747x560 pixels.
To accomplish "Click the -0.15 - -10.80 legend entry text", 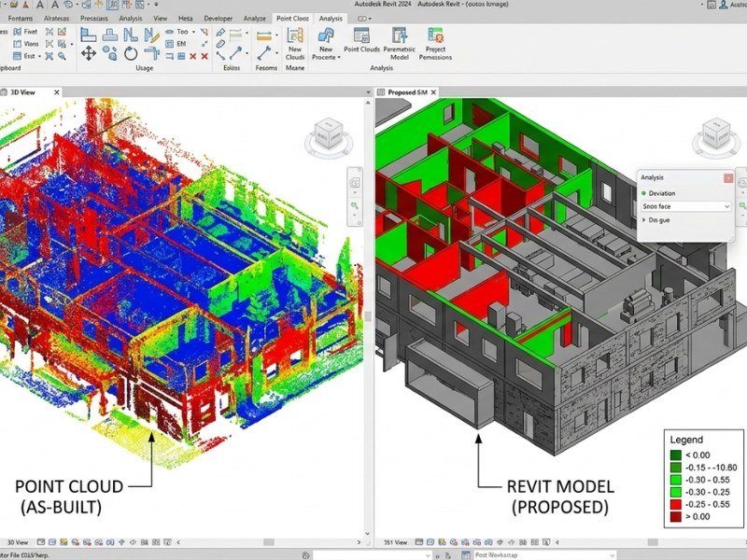I will point(711,468).
